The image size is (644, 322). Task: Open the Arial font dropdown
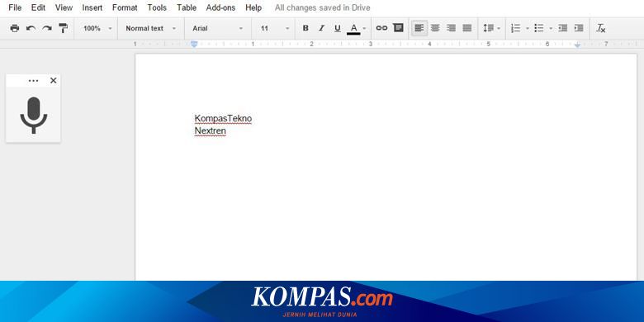click(x=218, y=28)
